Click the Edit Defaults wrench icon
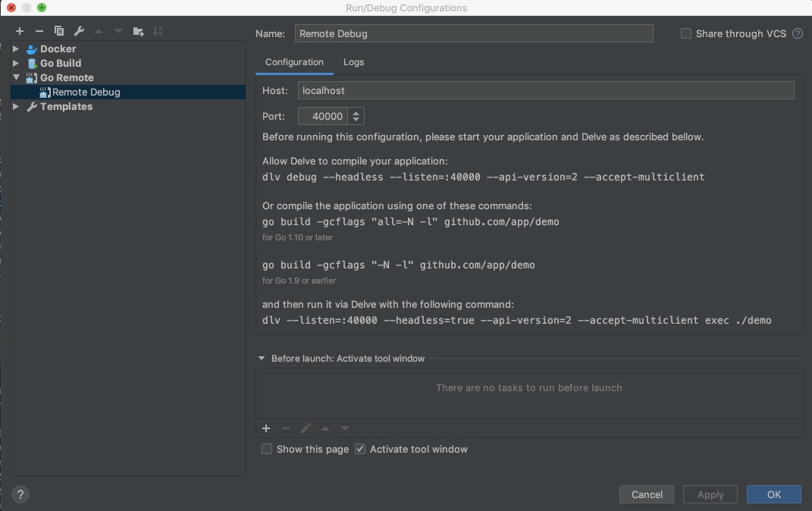 pos(79,31)
